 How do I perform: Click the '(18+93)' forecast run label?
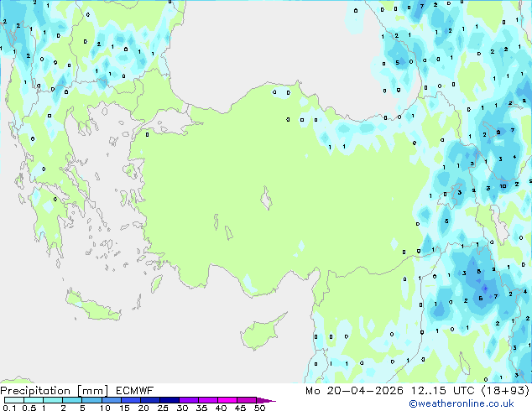[505, 391]
